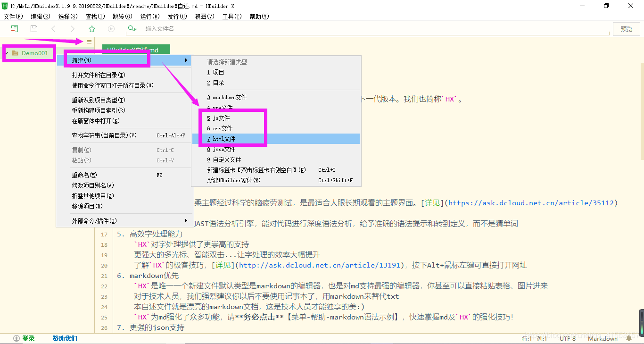Open the 文件(F) menu

point(13,17)
